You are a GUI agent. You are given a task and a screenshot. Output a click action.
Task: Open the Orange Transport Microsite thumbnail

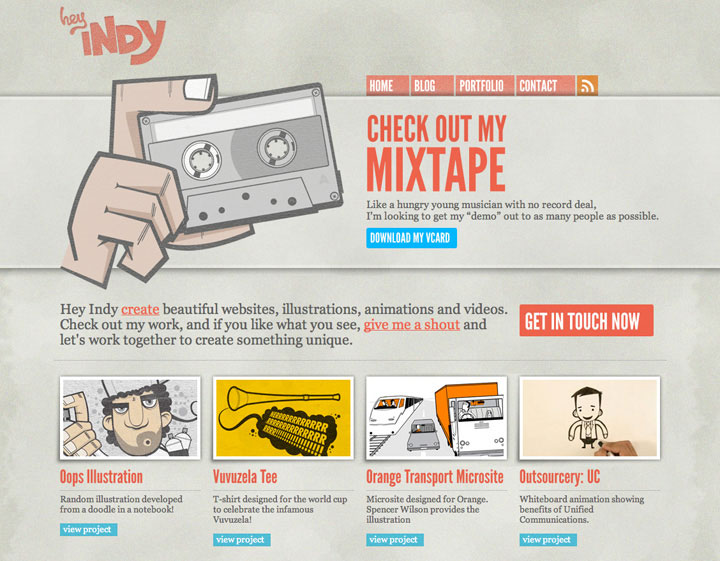(x=436, y=418)
